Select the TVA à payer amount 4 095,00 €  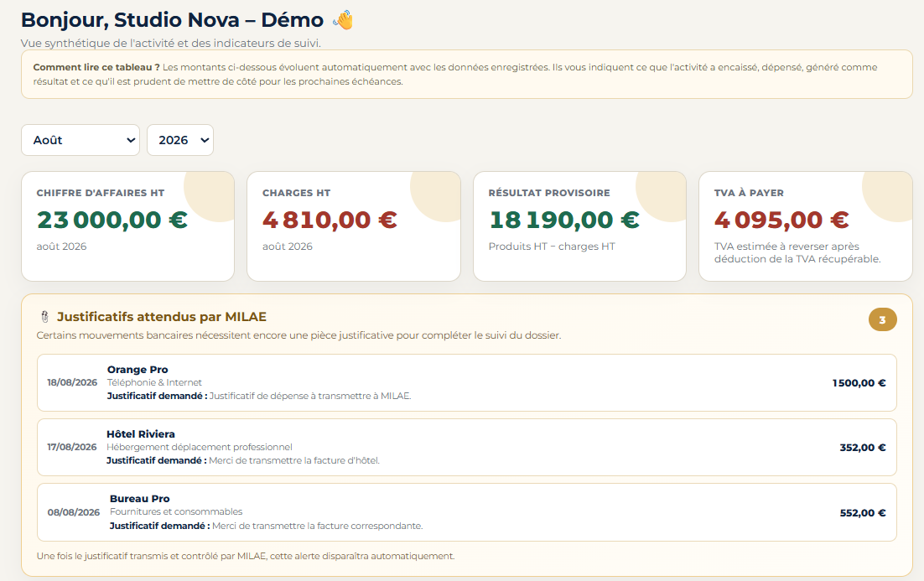(x=781, y=220)
